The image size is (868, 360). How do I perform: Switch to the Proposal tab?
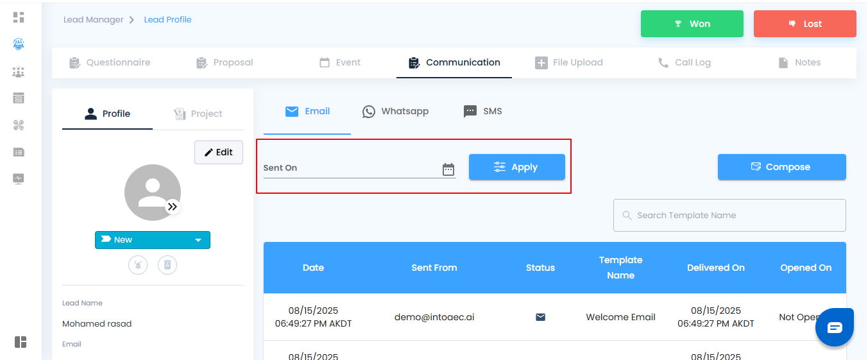click(225, 62)
